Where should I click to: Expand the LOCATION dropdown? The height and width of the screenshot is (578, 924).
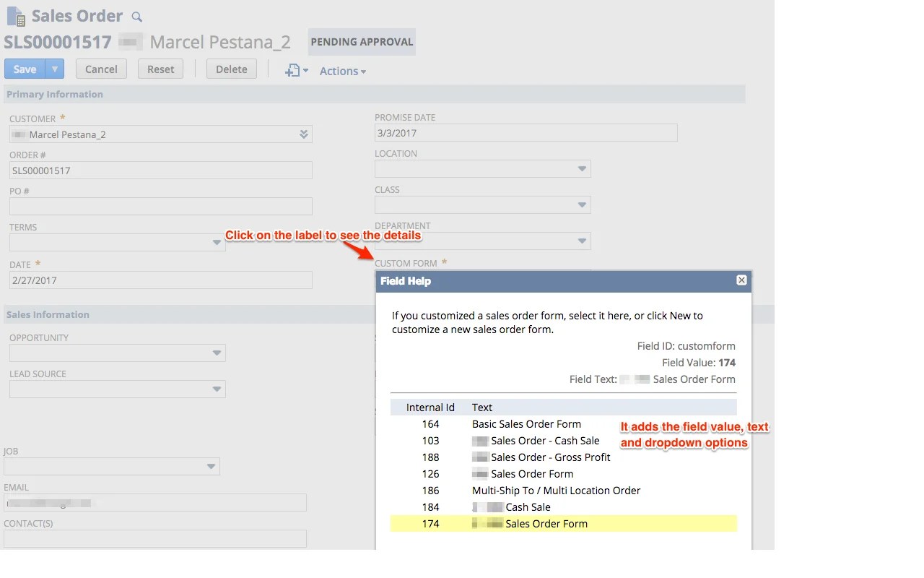(582, 168)
